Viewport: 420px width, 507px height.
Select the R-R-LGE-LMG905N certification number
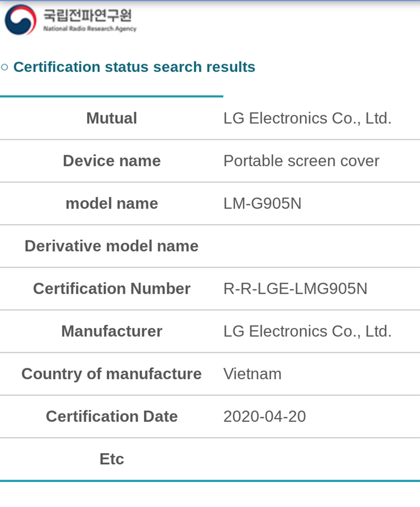click(295, 288)
